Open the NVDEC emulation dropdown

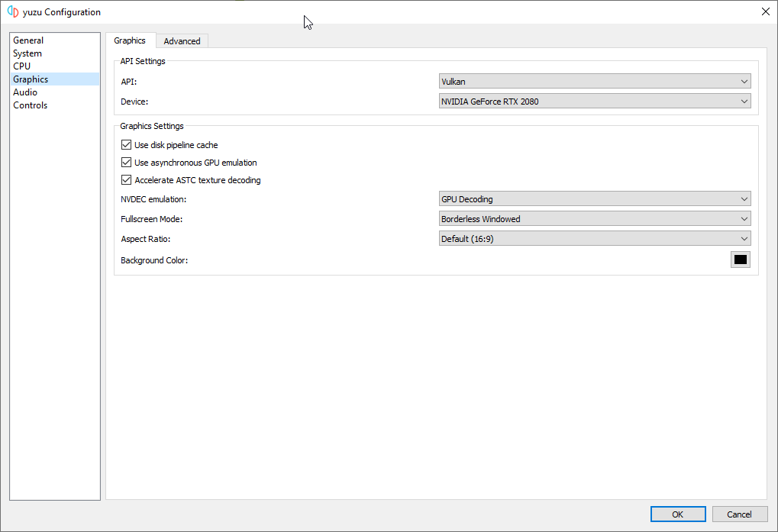(x=594, y=199)
